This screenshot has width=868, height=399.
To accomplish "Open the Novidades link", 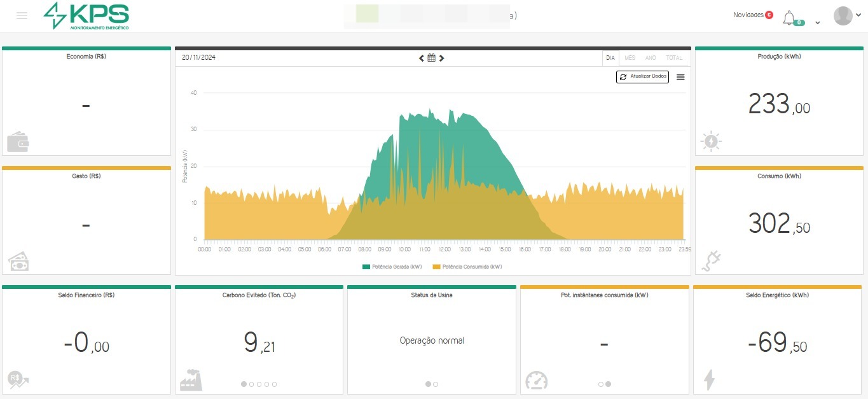I will coord(748,15).
